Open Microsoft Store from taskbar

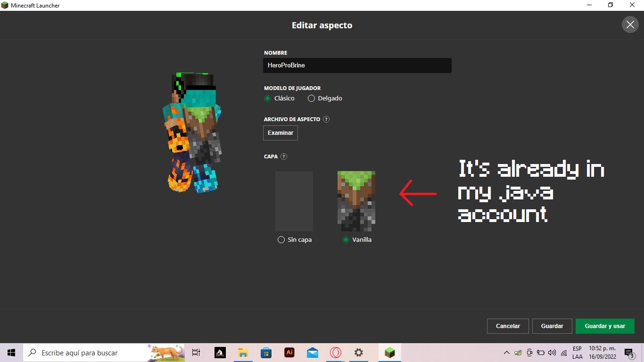(x=266, y=353)
